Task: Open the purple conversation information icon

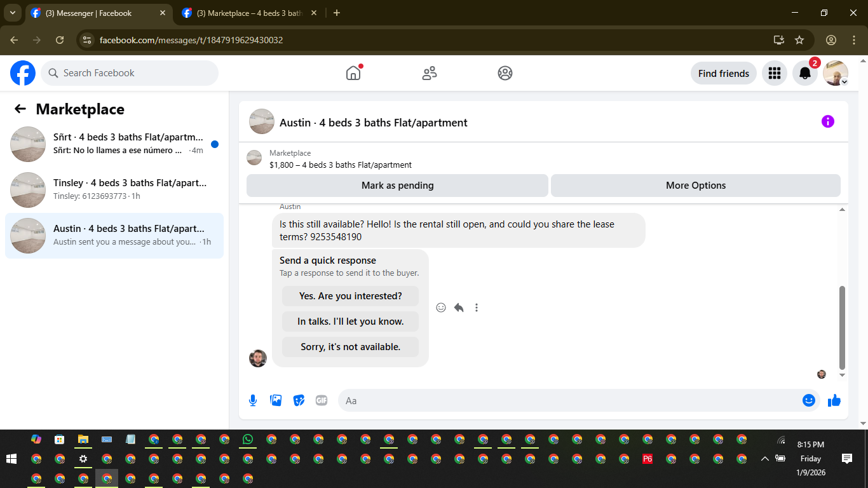Action: [x=828, y=121]
